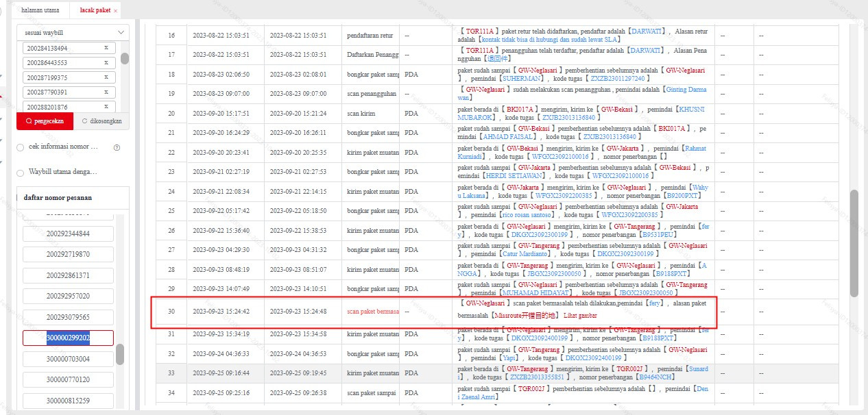Remove waybill 200287790391 from list
Viewport: 868px width, 415px height.
coord(106,92)
